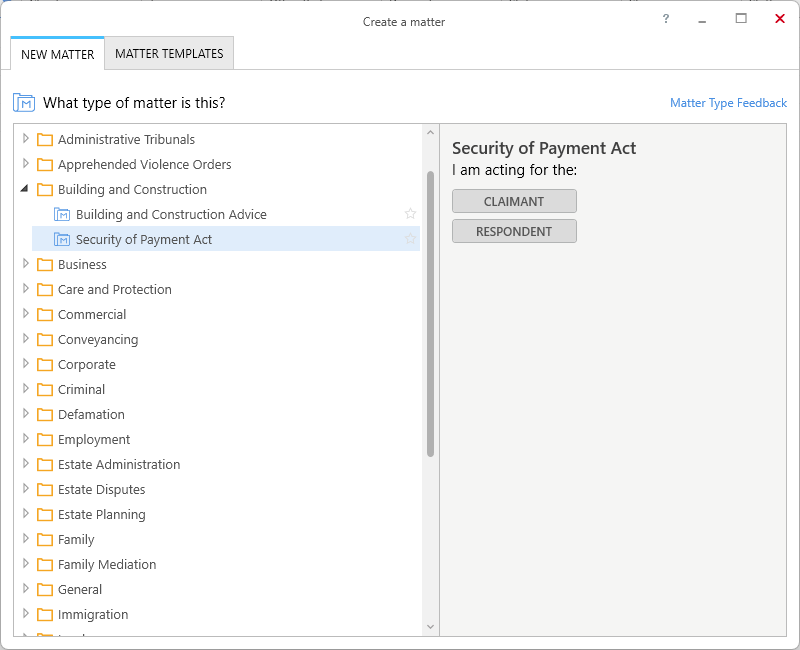This screenshot has height=650, width=800.
Task: Click the Building and Construction folder icon
Action: point(45,189)
